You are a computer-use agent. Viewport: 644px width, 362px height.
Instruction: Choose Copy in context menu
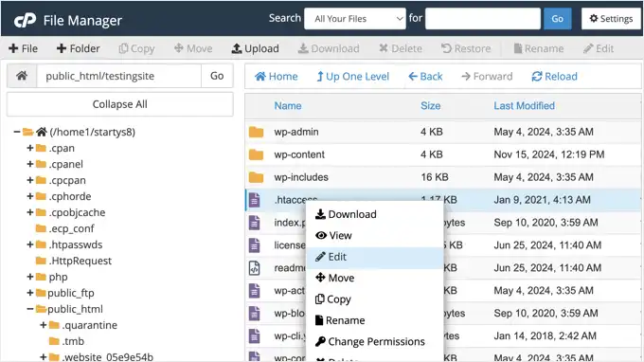click(x=375, y=299)
